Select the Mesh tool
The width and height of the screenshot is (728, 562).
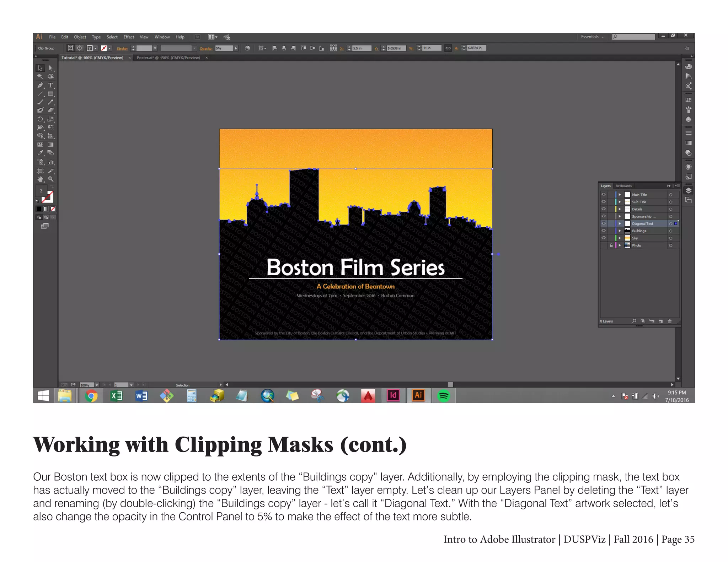click(x=40, y=145)
